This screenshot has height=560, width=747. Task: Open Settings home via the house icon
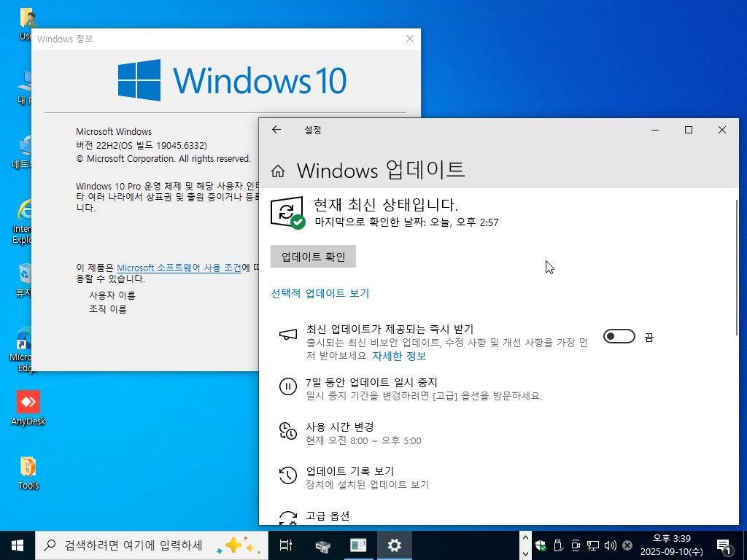[278, 171]
